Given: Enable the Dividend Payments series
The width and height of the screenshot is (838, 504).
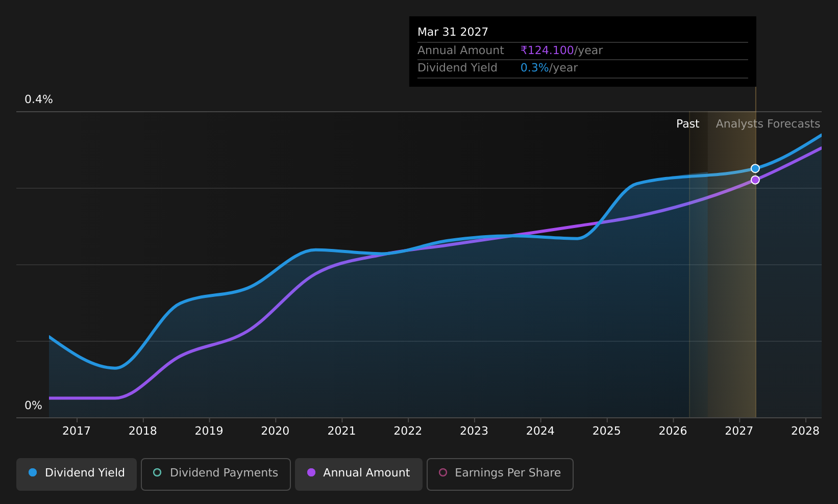Looking at the screenshot, I should tap(216, 474).
